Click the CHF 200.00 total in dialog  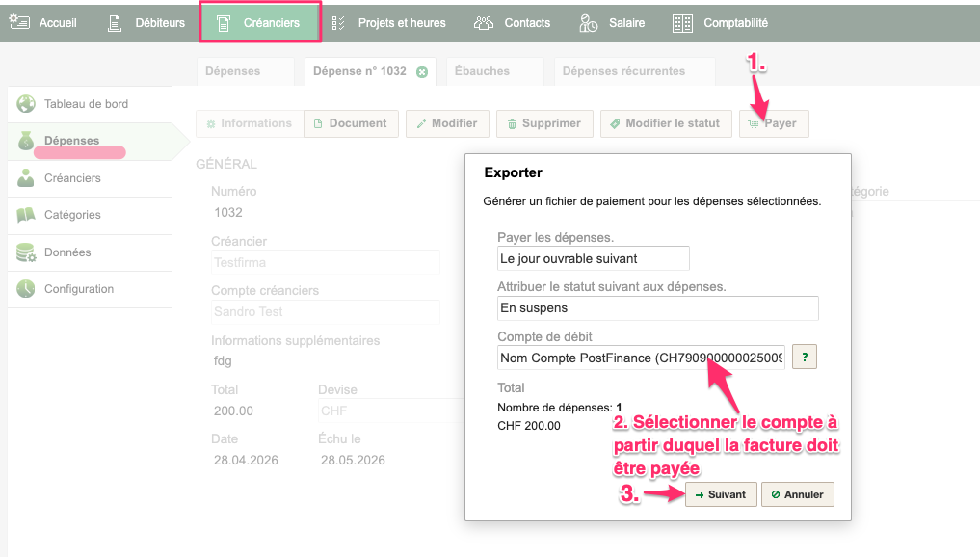click(529, 426)
